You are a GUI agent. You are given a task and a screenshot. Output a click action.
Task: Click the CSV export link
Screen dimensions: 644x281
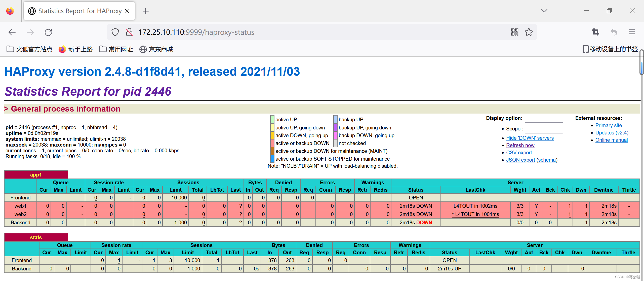[519, 153]
